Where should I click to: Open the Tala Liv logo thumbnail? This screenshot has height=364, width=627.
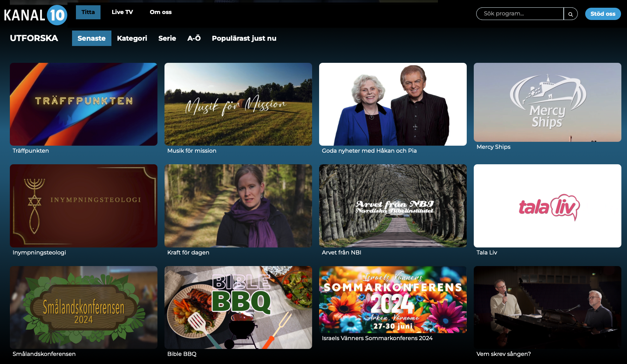(547, 206)
